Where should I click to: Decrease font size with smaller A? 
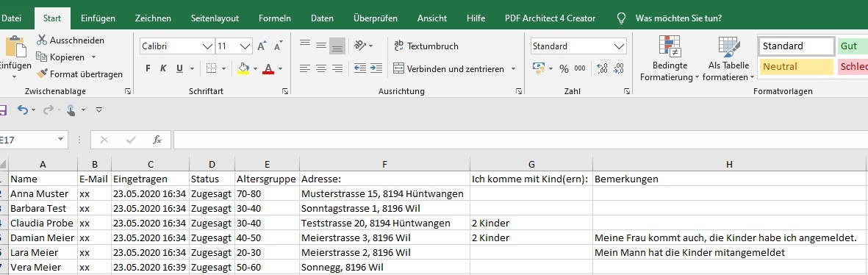coord(278,46)
